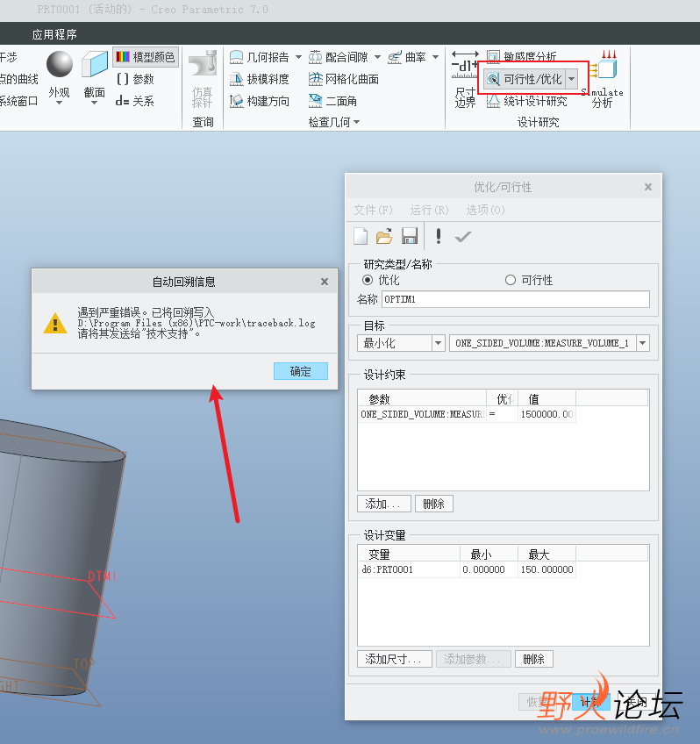Open Curvature (曲率) analysis
This screenshot has height=744, width=700.
407,57
